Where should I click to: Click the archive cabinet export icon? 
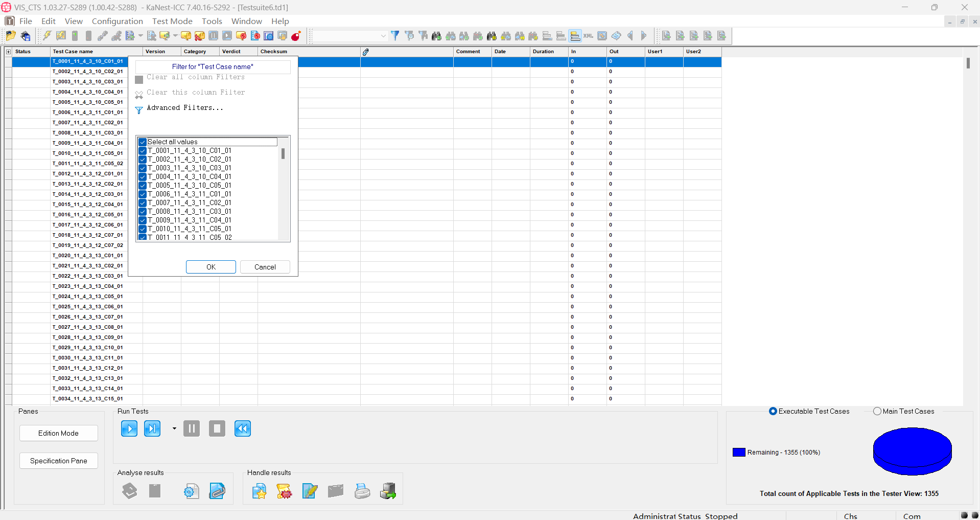point(388,491)
